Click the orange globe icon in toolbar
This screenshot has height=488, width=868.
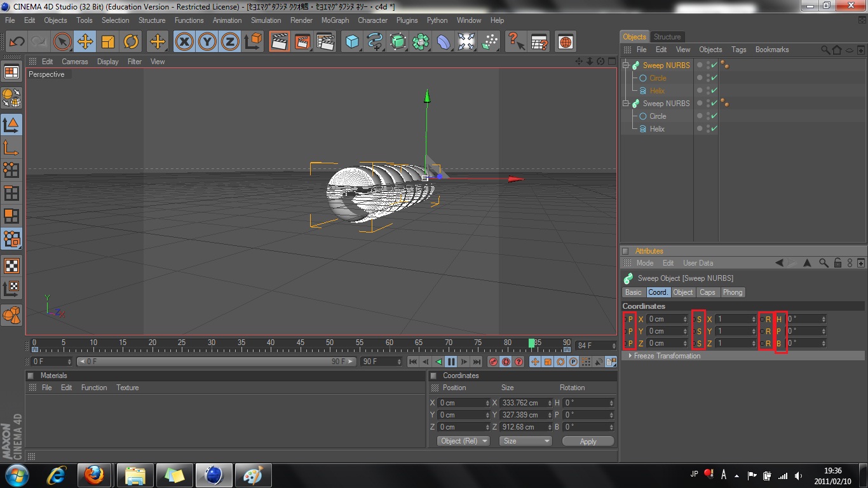click(x=565, y=42)
